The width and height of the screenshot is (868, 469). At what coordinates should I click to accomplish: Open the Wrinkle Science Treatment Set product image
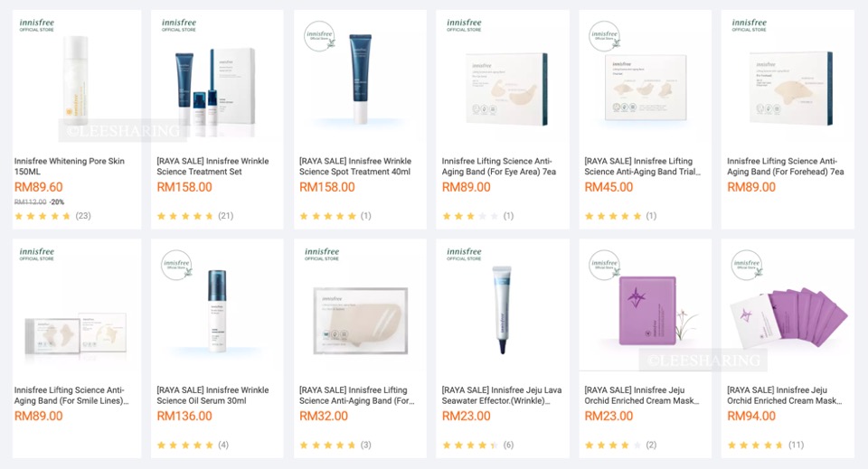pyautogui.click(x=216, y=91)
